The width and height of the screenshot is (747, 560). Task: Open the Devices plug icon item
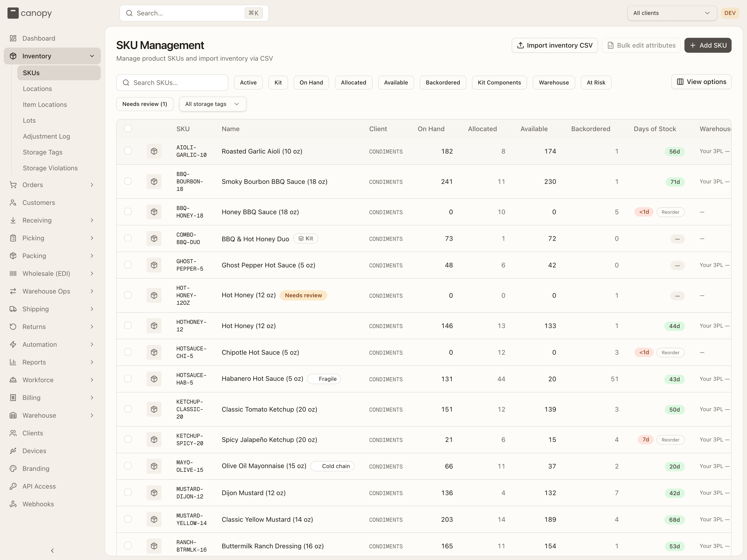[x=13, y=451]
